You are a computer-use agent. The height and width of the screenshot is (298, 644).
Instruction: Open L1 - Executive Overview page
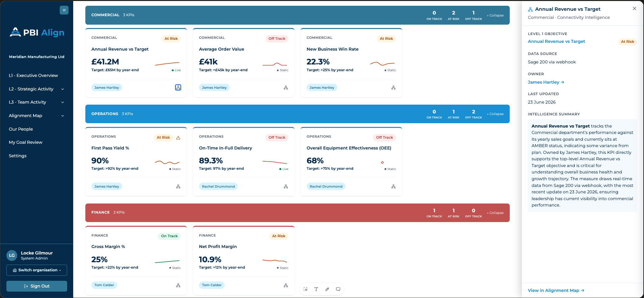click(x=33, y=76)
